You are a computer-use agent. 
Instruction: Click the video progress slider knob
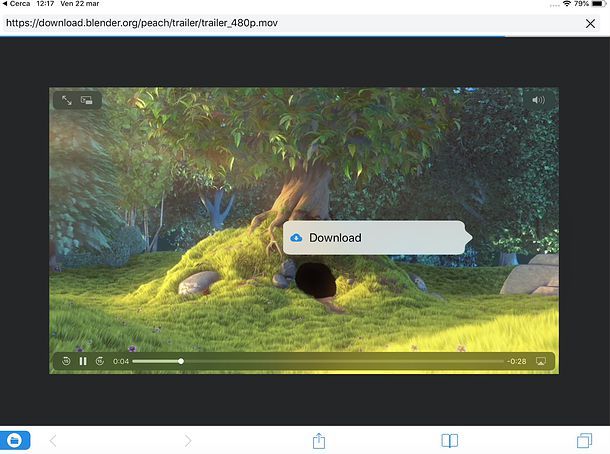(181, 361)
